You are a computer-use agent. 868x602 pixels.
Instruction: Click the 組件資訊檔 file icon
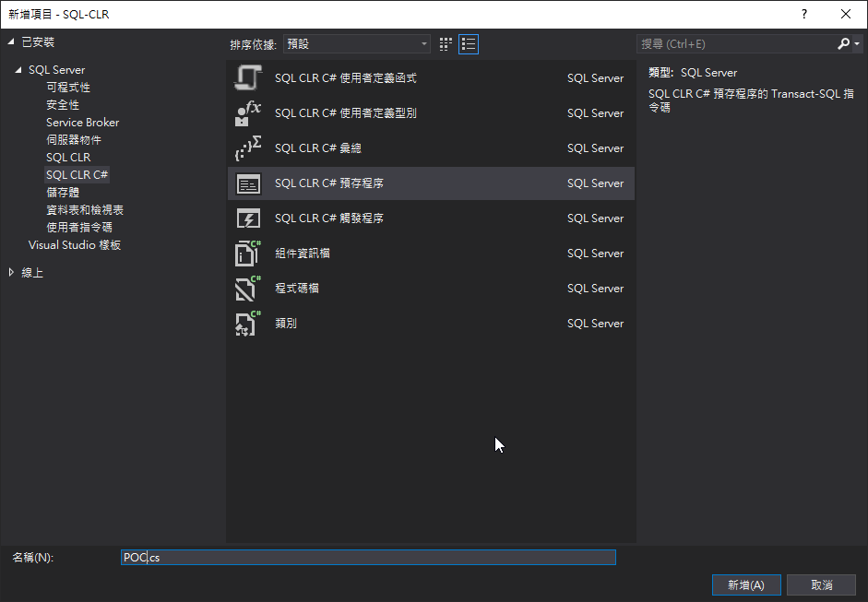click(248, 254)
